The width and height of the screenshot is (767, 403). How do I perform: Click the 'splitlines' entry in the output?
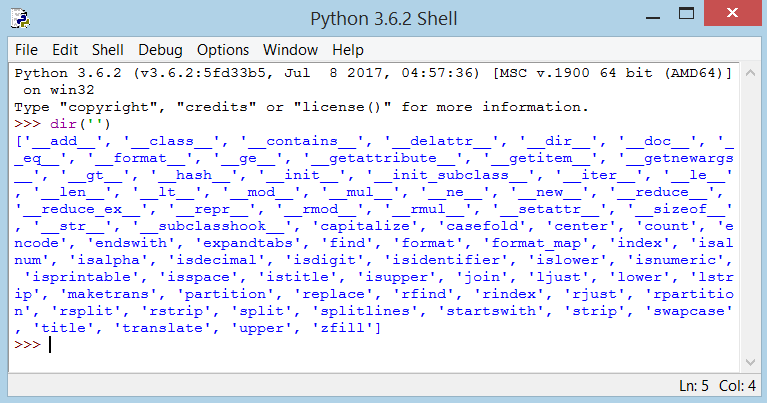364,311
